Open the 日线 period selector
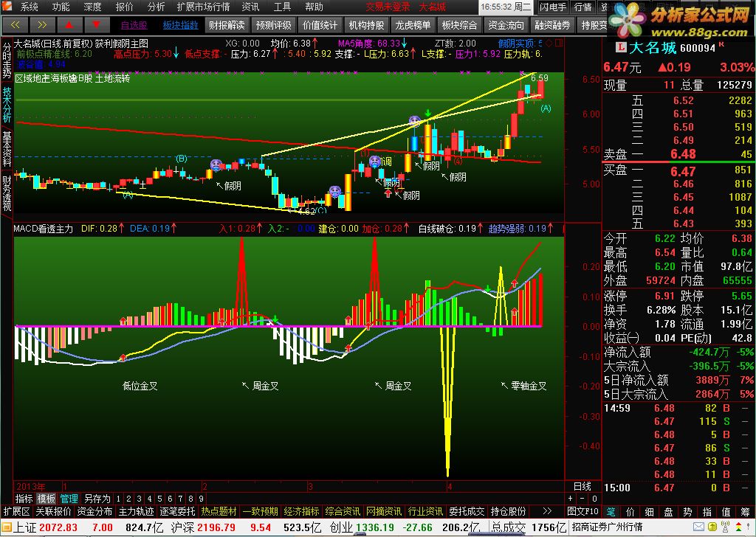 [583, 486]
